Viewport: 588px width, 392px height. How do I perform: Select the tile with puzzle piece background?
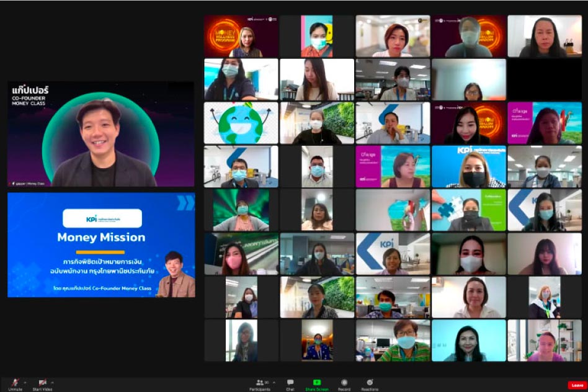click(468, 210)
